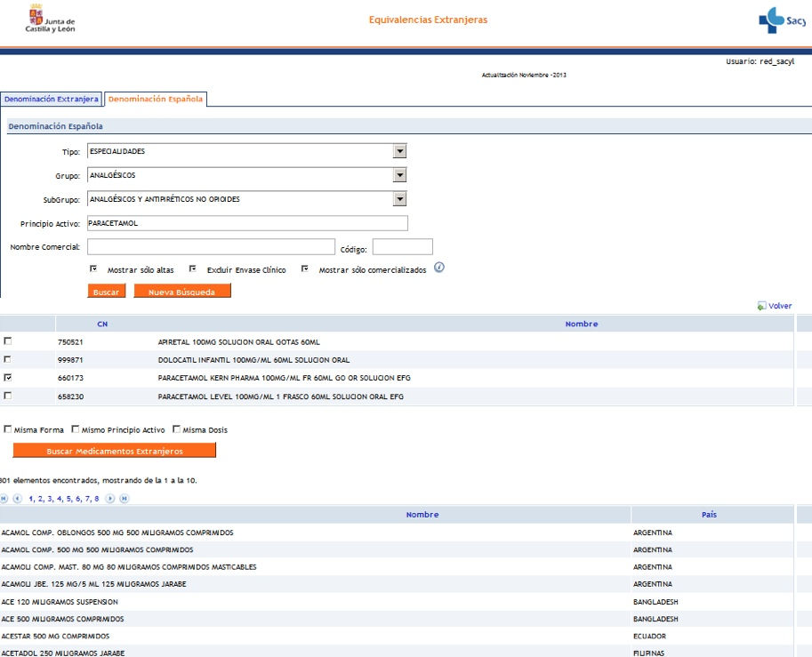Click the Volver back icon
Screen dimensions: 812x657
tap(761, 306)
